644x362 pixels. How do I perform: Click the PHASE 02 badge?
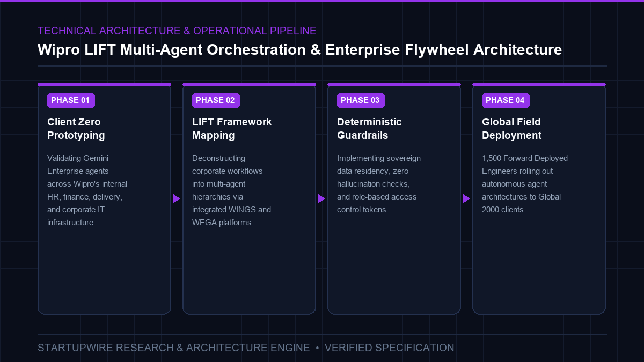point(216,100)
